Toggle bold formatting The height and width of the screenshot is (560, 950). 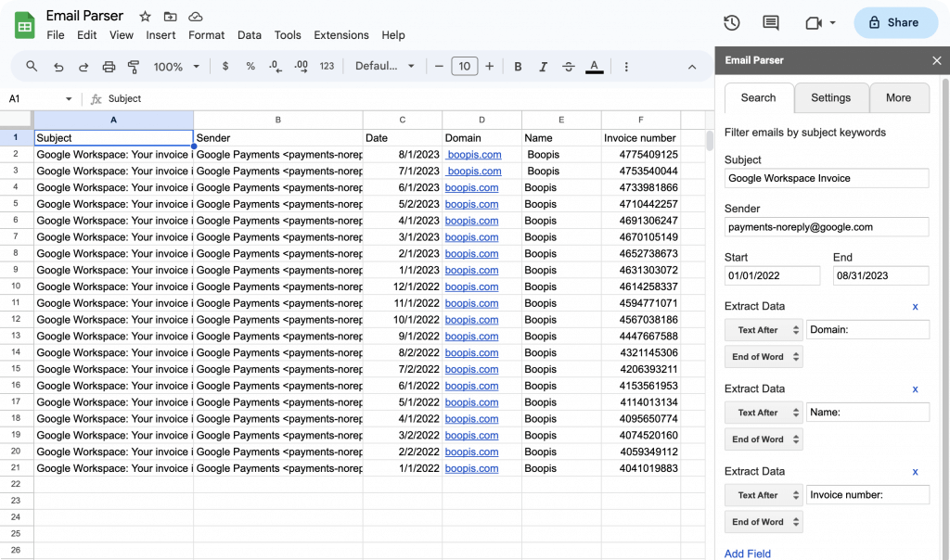[x=518, y=67]
